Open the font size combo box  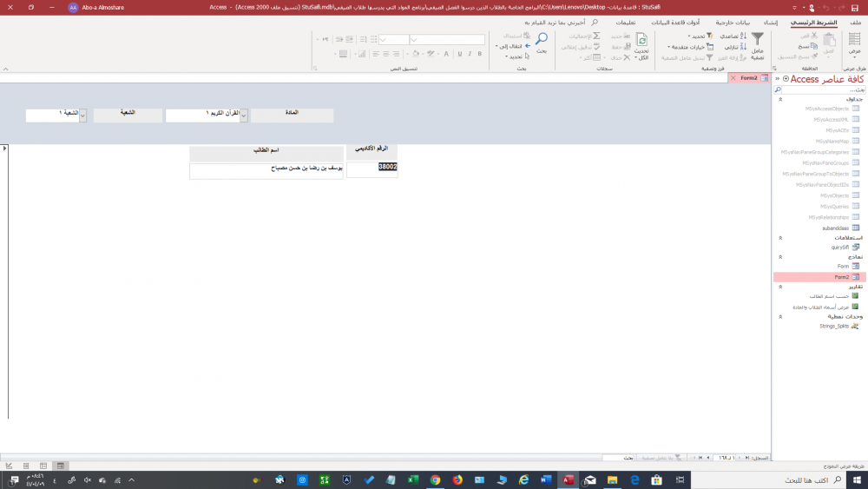(x=393, y=39)
